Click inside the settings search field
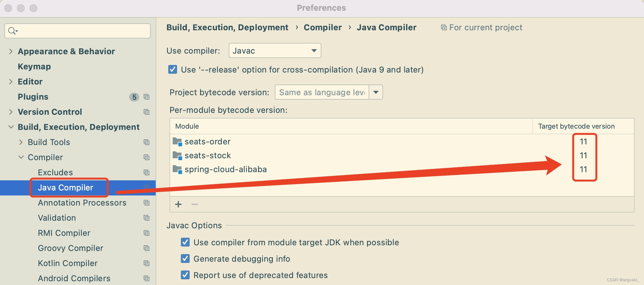This screenshot has height=285, width=644. 78,31
